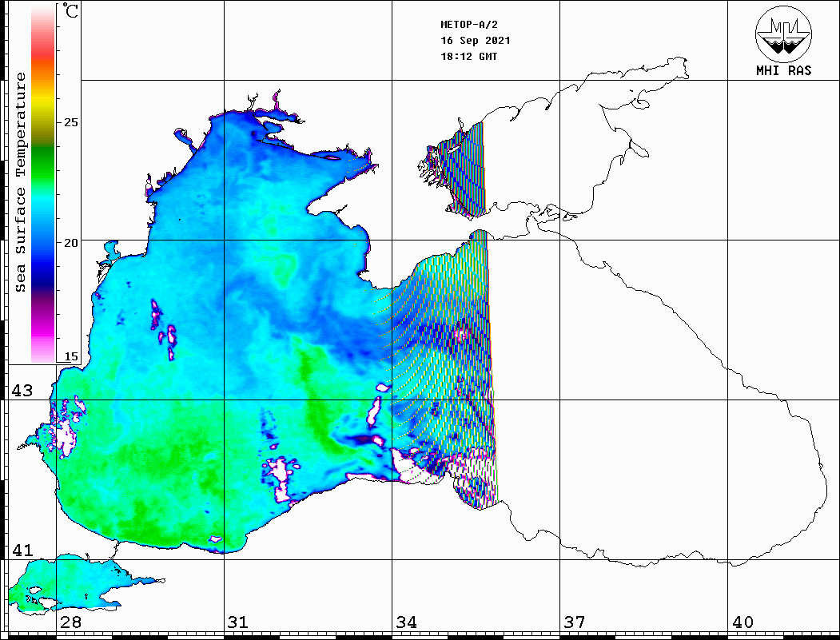Click longitude label '40'
The height and width of the screenshot is (640, 840).
point(742,622)
